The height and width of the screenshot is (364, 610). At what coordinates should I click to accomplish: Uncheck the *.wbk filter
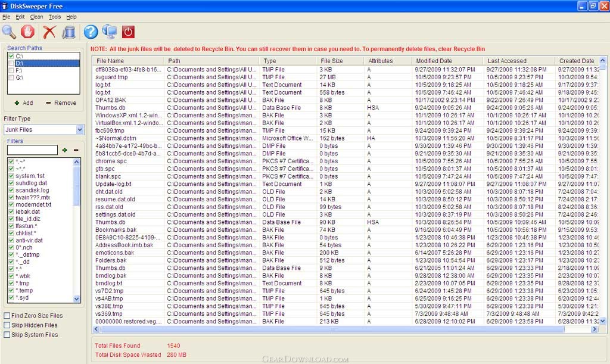(11, 276)
